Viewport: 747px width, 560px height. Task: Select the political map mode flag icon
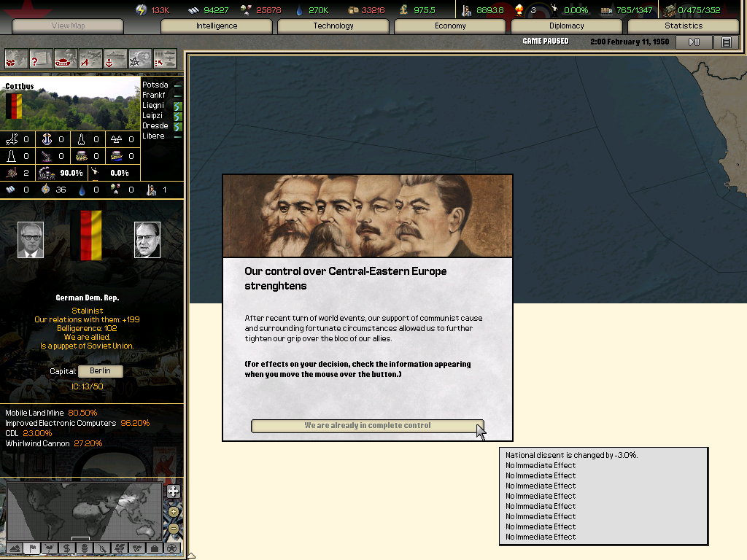31,548
